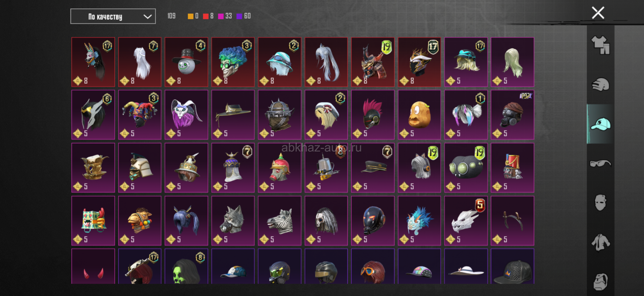
Task: Pick the zebra head mask item
Action: pyautogui.click(x=280, y=221)
